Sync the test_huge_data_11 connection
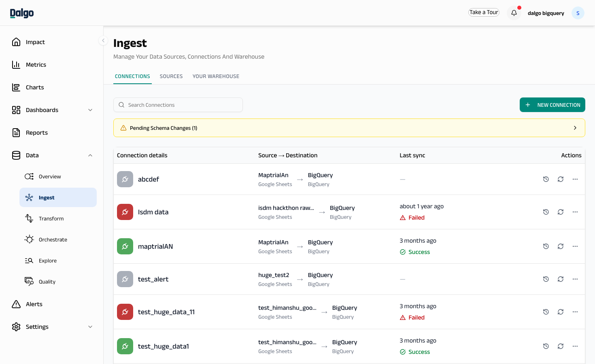Screen dimensions: 595x364 click(561, 312)
